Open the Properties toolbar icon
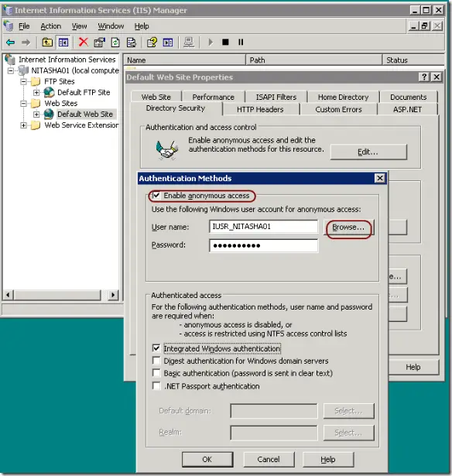 99,43
